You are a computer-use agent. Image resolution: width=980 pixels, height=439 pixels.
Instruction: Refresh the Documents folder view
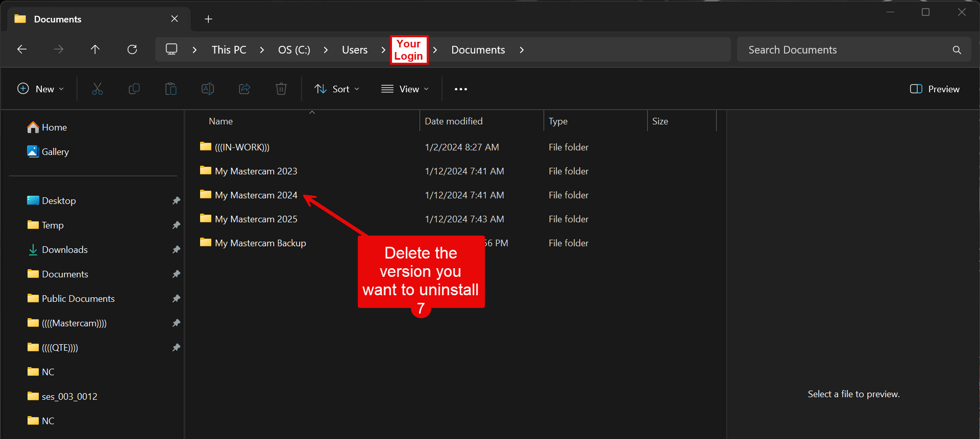click(x=132, y=49)
